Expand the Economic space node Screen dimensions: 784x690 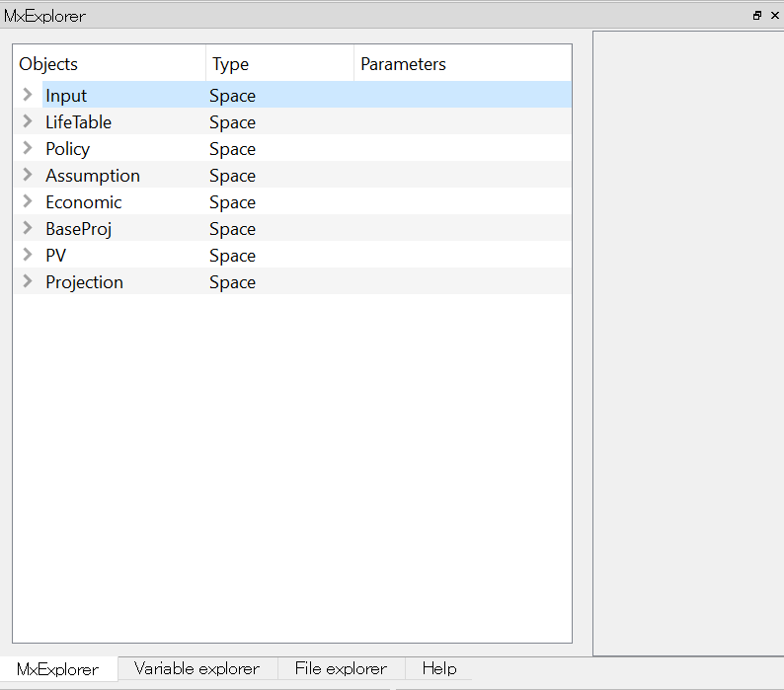pos(28,201)
